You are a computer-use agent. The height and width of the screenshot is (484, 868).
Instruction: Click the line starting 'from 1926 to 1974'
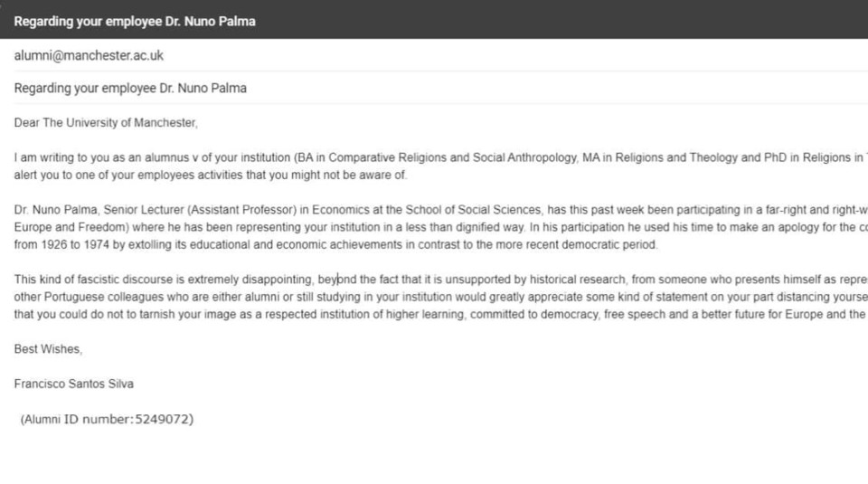point(336,245)
